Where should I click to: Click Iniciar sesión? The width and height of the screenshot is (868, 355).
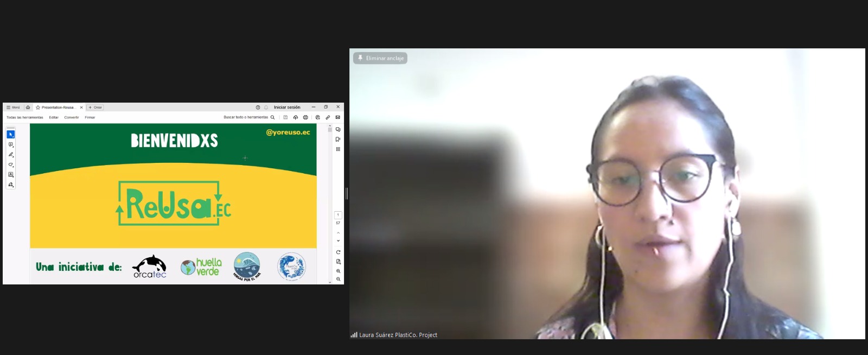287,107
